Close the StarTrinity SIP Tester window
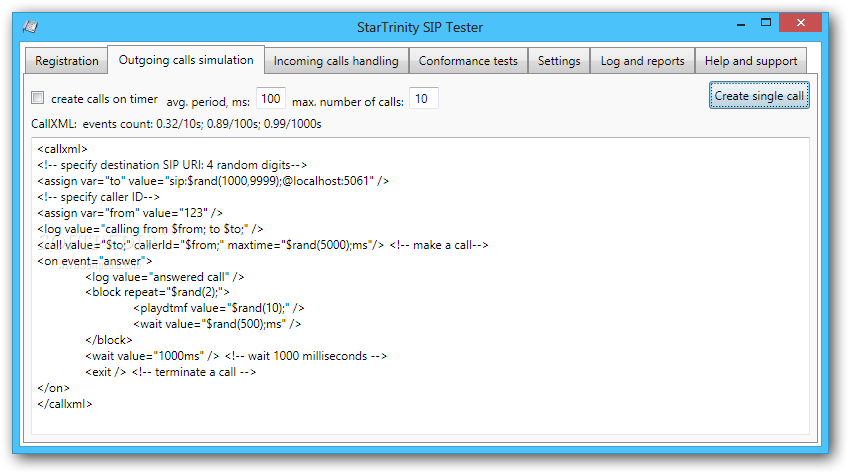The height and width of the screenshot is (474, 849). (800, 23)
